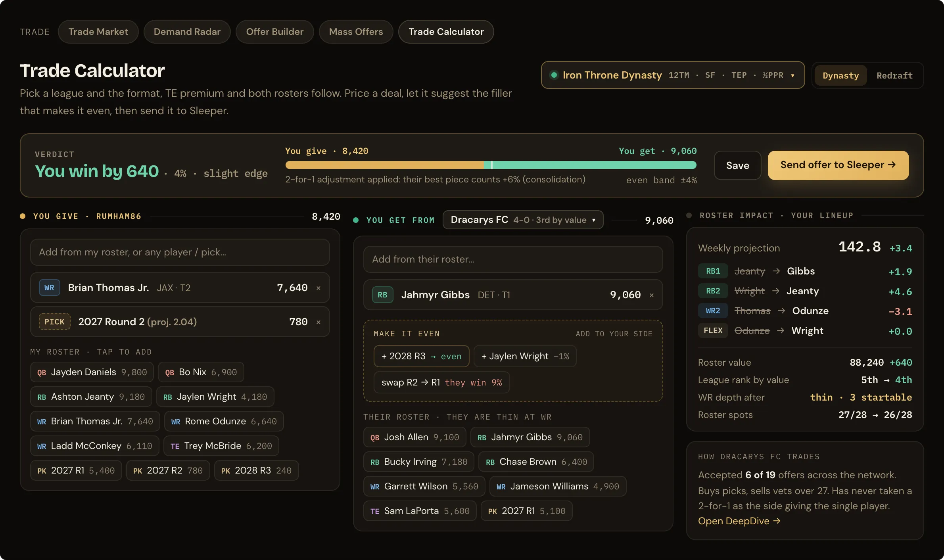Send offer to Sleeper
This screenshot has width=944, height=560.
click(838, 165)
